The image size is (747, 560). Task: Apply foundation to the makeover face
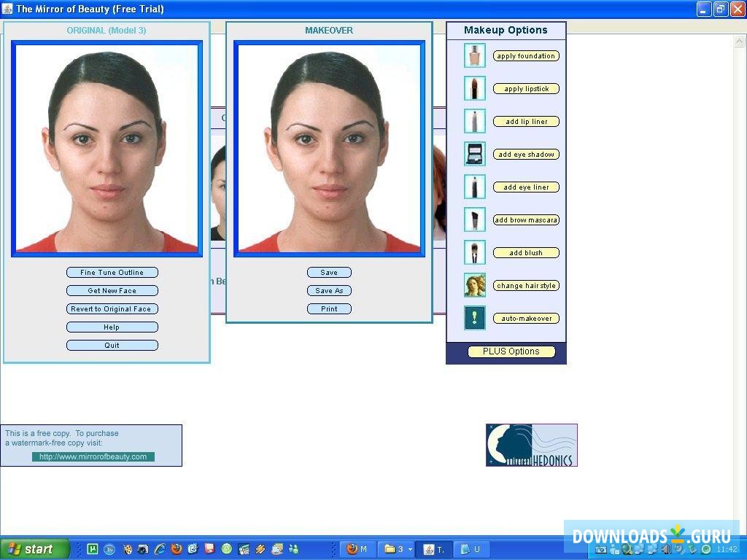526,55
